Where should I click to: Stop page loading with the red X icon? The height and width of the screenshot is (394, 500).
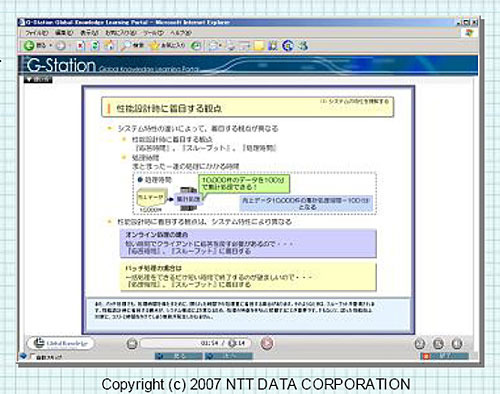80,46
